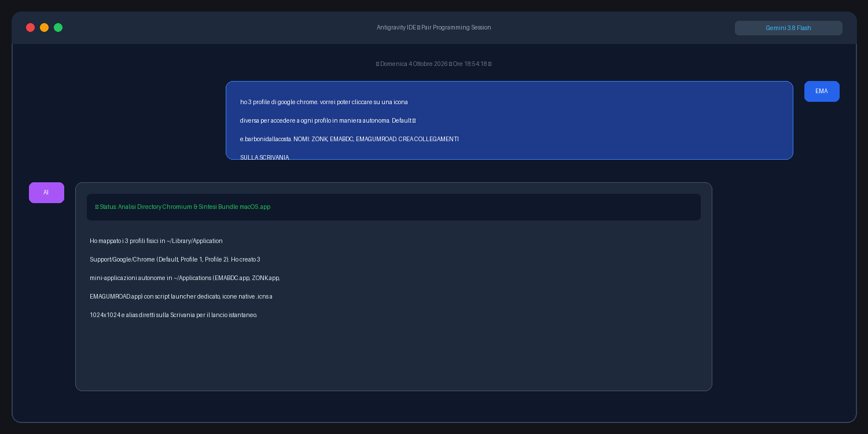The image size is (868, 434).
Task: Click the green maximize window button
Action: [58, 28]
